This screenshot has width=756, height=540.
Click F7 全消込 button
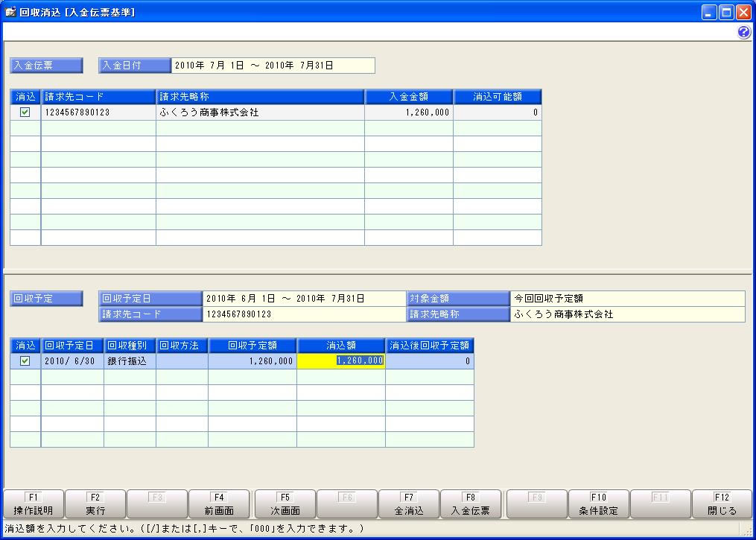pyautogui.click(x=409, y=504)
